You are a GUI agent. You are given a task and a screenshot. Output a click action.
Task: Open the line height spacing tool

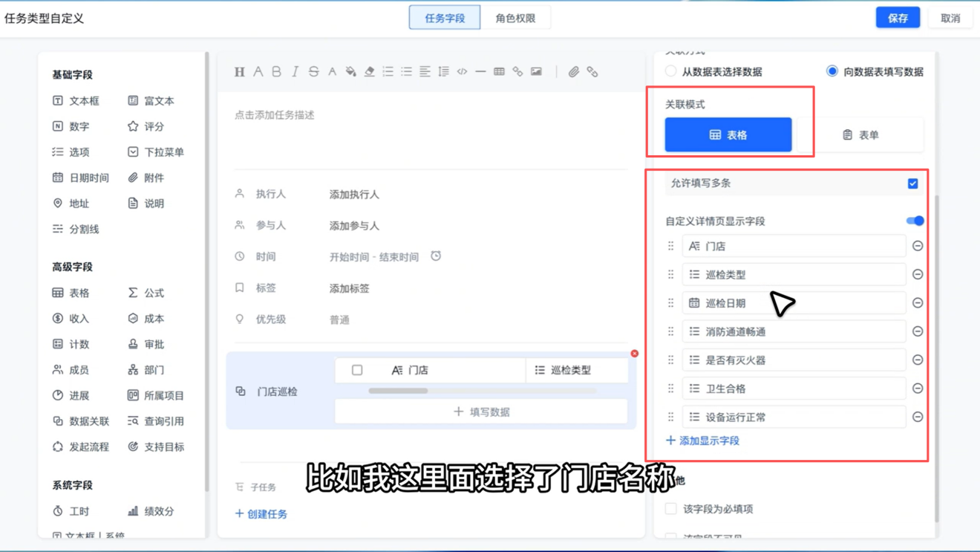click(x=443, y=72)
